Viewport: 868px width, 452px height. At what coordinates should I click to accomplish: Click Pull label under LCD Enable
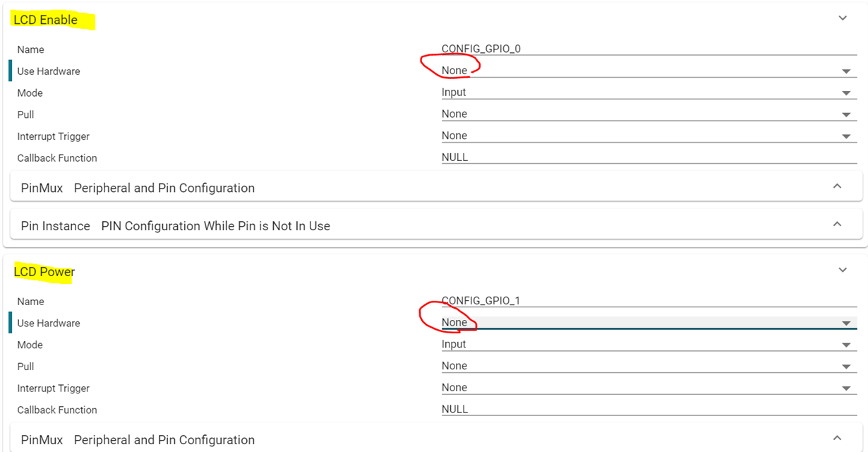pos(25,114)
